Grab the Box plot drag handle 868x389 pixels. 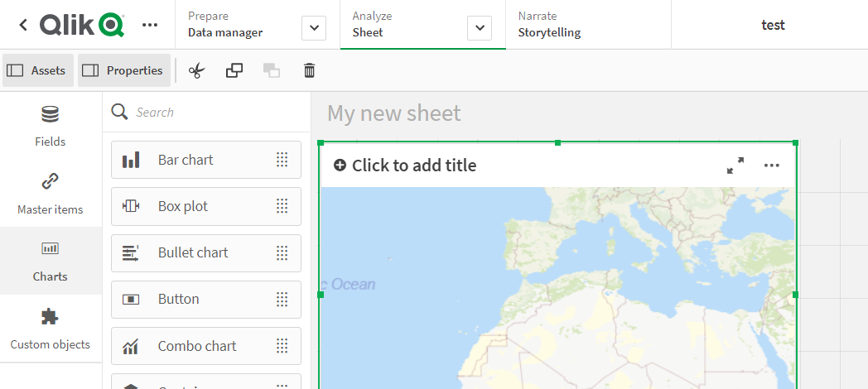(x=282, y=206)
